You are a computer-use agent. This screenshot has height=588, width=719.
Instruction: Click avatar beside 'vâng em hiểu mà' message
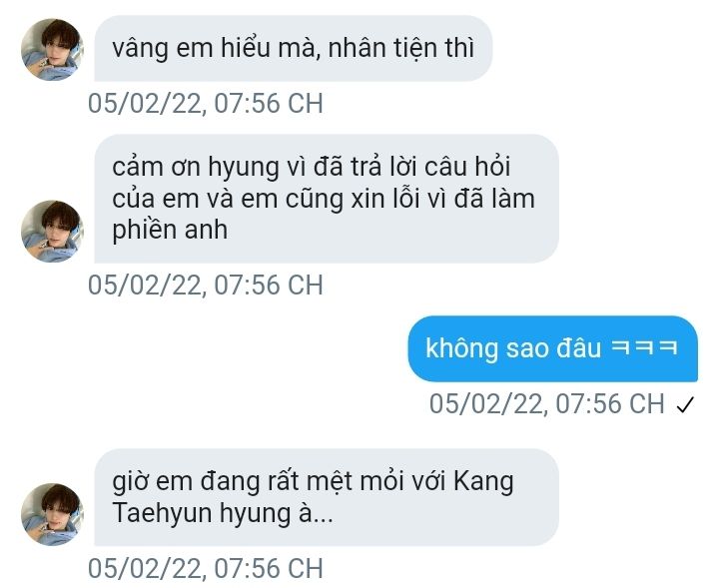tap(52, 50)
